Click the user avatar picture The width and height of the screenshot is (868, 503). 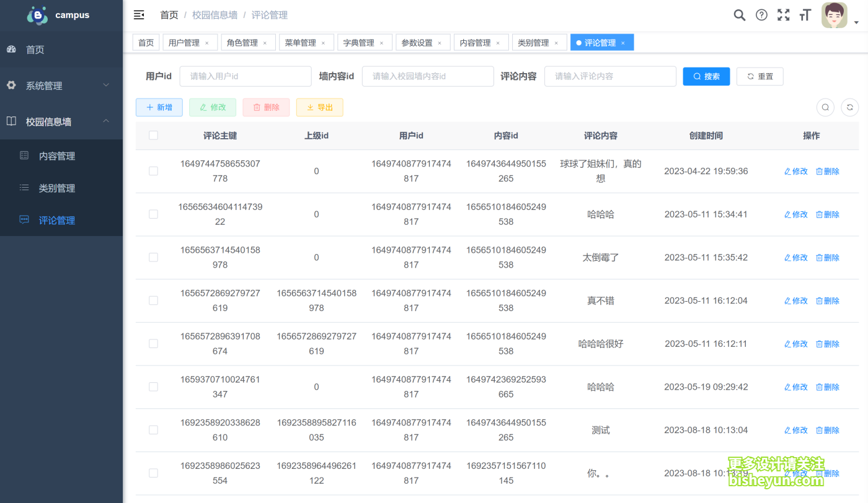point(835,15)
